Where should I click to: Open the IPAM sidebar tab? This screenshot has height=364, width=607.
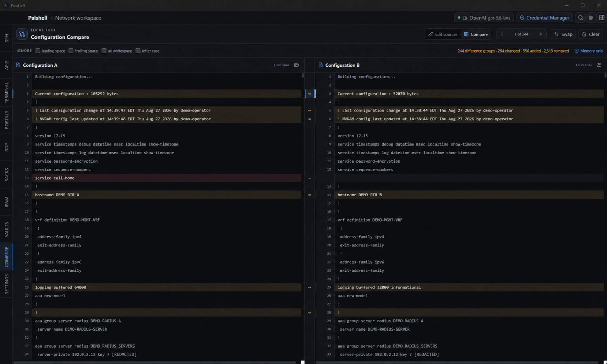point(6,202)
